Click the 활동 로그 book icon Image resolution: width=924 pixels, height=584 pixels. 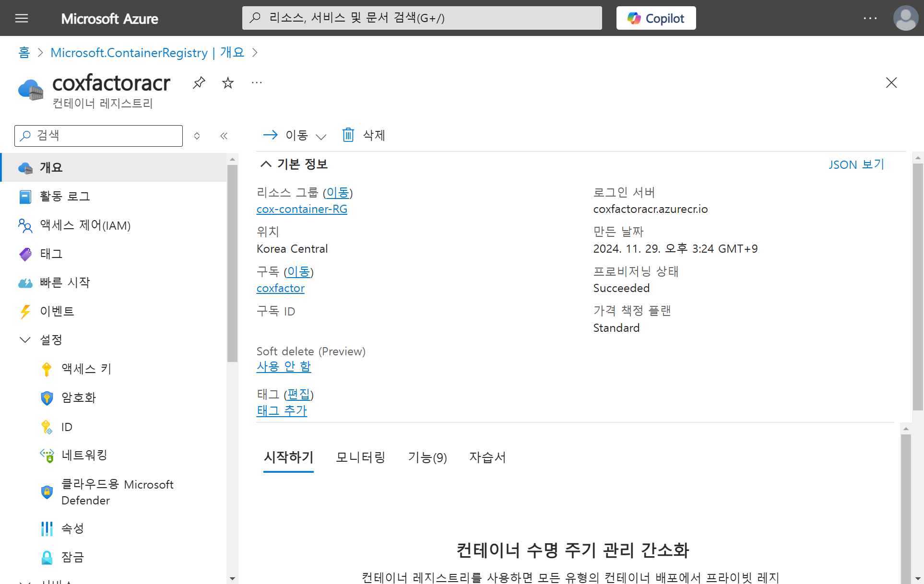[25, 197]
